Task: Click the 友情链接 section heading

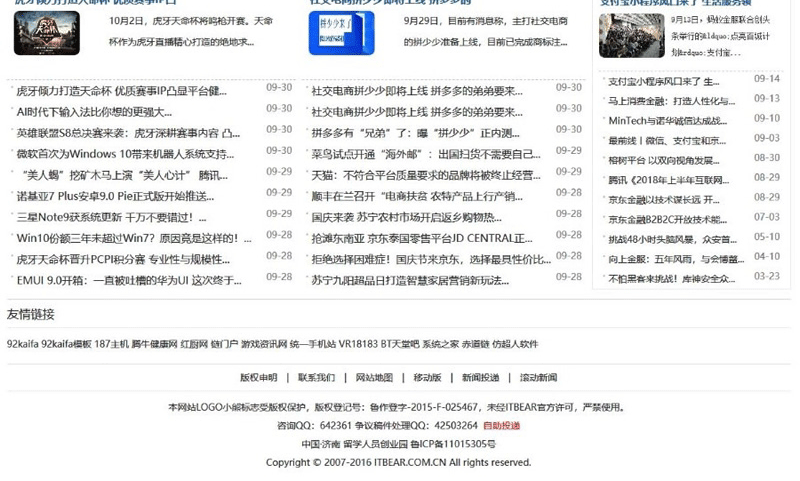Action: 31,314
